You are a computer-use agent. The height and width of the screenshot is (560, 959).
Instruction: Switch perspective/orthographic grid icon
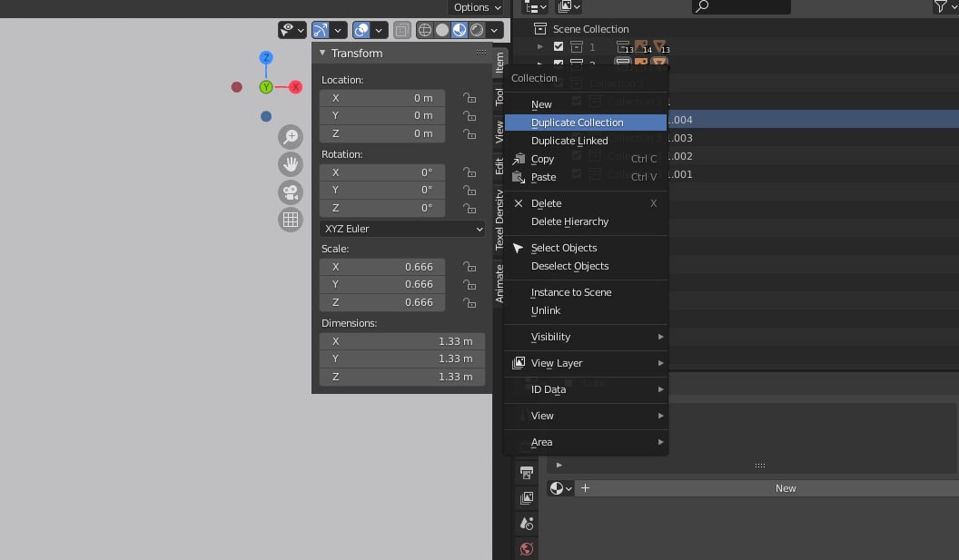tap(291, 220)
